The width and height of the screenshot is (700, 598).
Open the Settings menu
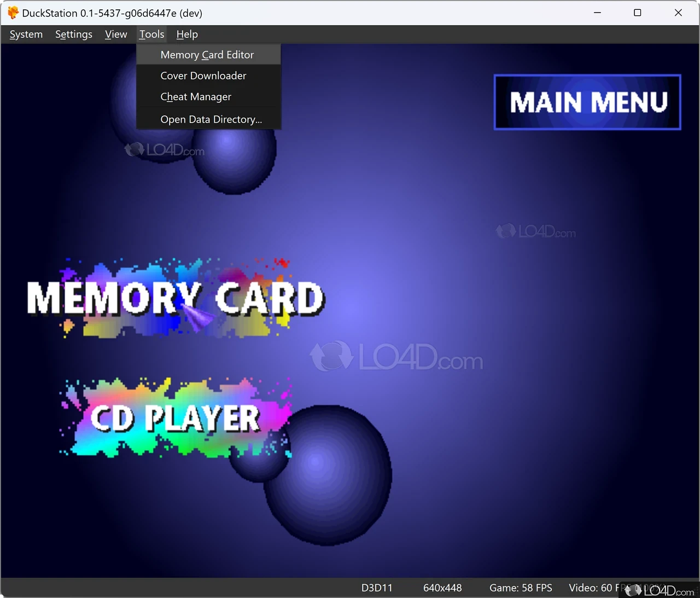pos(74,34)
